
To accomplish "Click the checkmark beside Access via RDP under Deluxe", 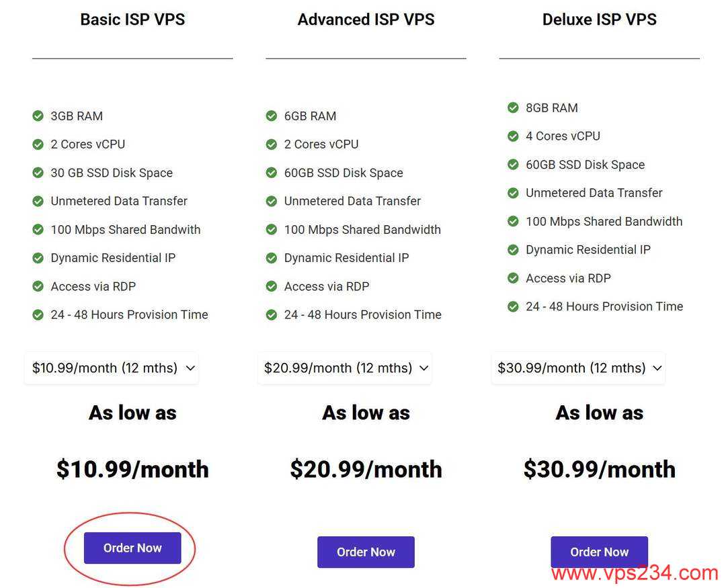I will coord(513,278).
